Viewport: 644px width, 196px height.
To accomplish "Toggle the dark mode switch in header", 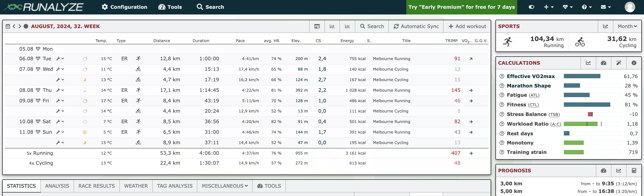I will tap(531, 7).
